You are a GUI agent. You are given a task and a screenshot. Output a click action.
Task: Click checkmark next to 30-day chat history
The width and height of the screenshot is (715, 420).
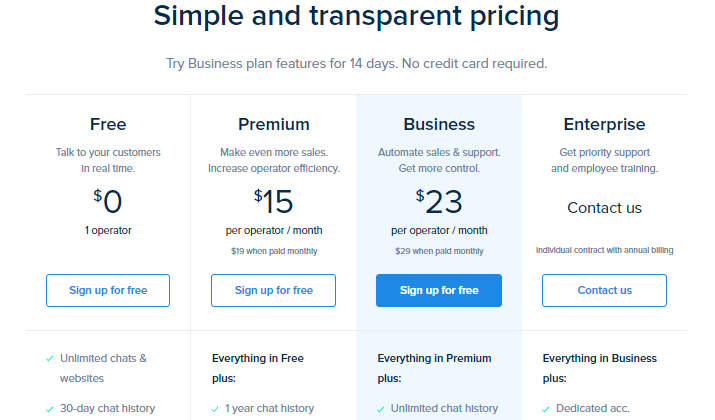50,409
